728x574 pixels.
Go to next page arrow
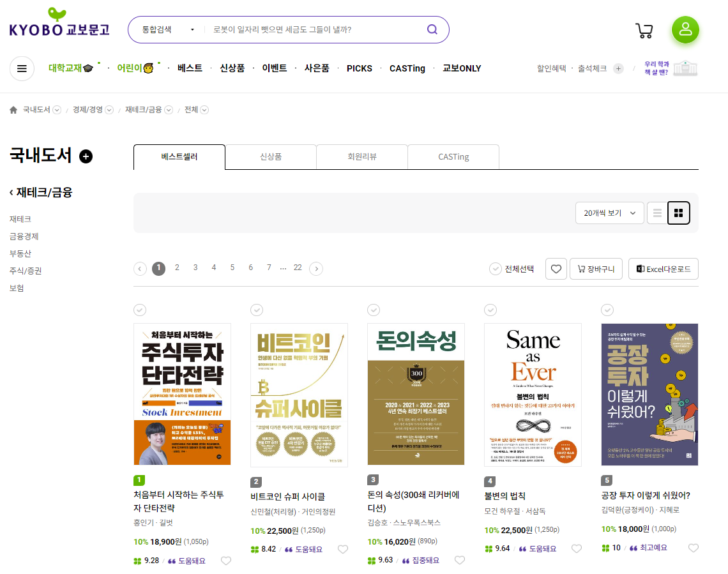(x=316, y=269)
